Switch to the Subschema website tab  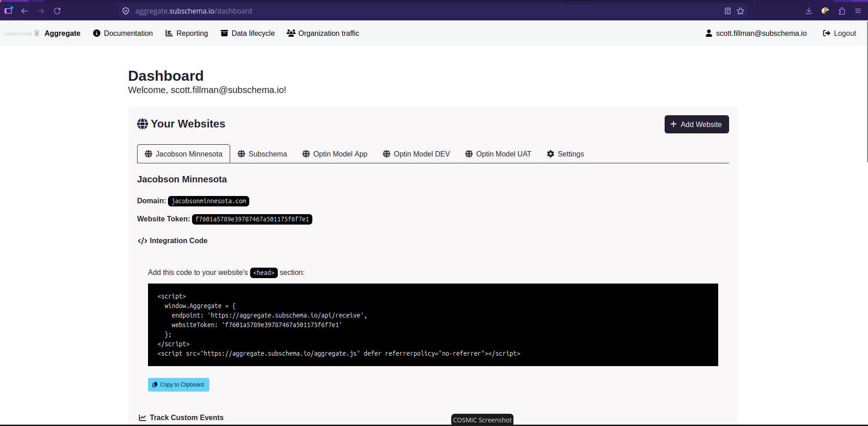262,154
